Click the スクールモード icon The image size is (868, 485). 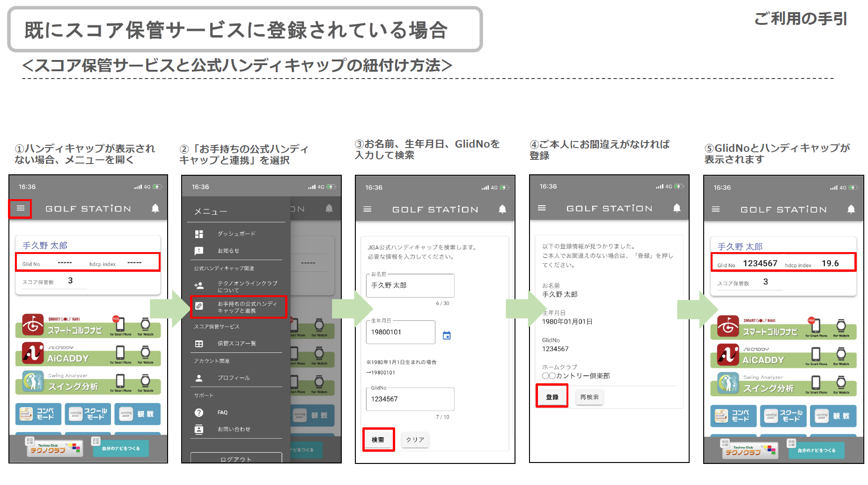(88, 414)
